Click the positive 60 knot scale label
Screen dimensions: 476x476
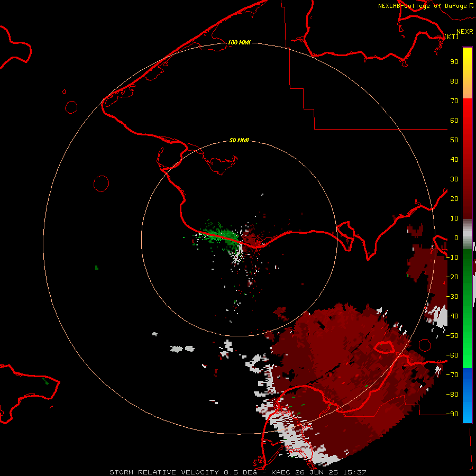454,120
